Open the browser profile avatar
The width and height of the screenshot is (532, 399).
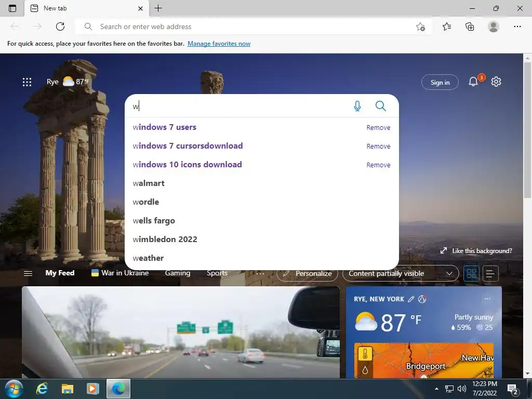point(494,26)
